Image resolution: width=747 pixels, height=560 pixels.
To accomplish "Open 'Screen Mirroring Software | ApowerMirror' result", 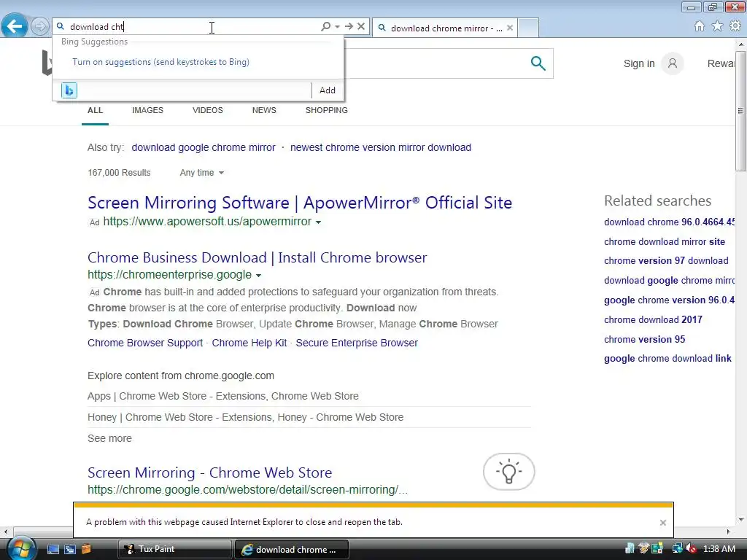I will click(300, 203).
